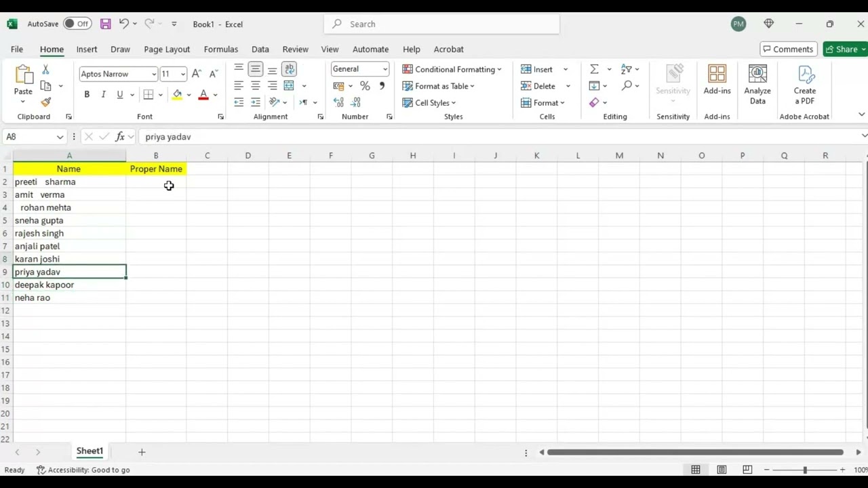
Task: Open the File menu
Action: pyautogui.click(x=17, y=49)
